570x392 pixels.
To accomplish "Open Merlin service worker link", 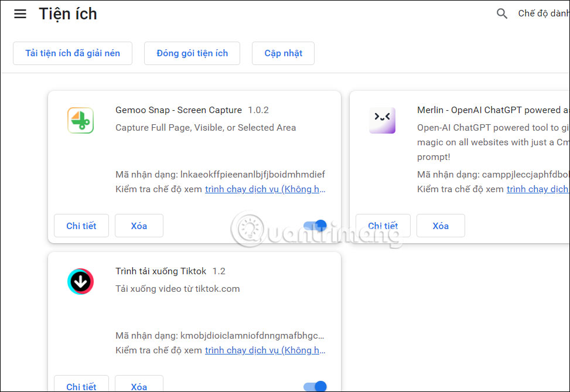I will coord(538,189).
